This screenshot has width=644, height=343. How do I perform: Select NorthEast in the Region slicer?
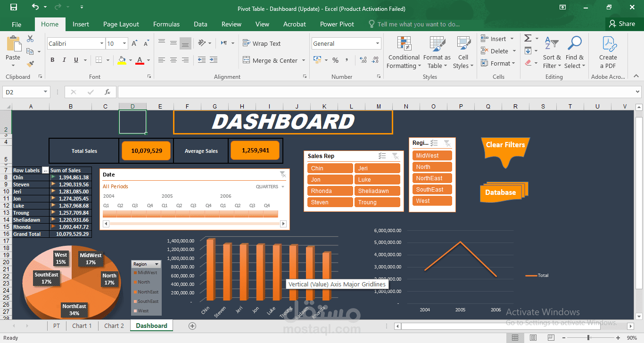tap(432, 178)
